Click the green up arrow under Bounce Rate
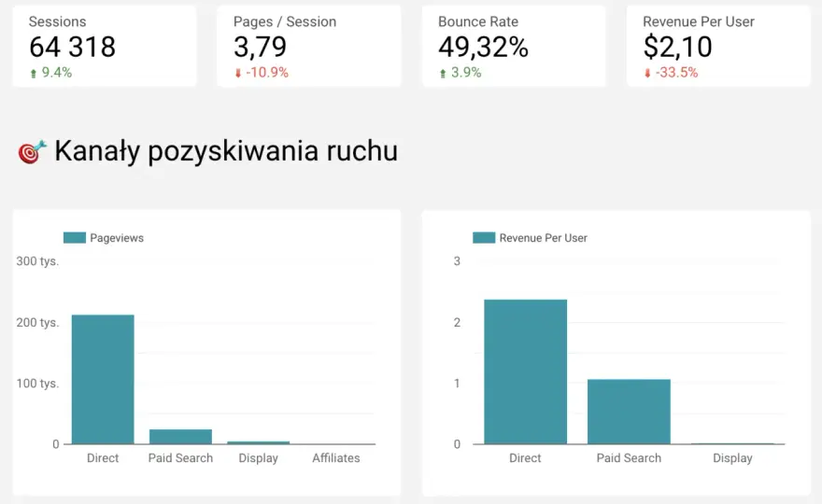The width and height of the screenshot is (822, 504). (443, 74)
